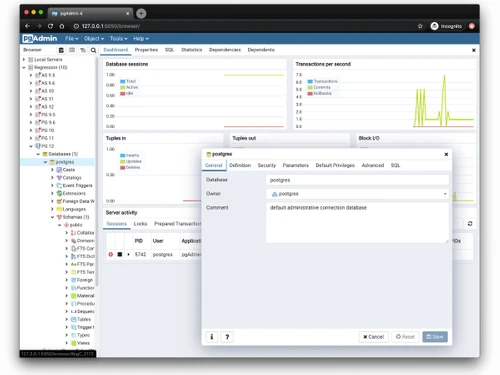Open the Help menu
500x375 pixels.
[141, 39]
